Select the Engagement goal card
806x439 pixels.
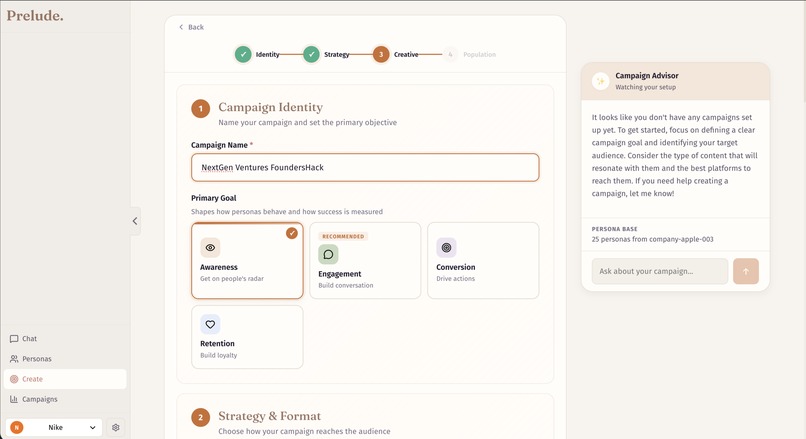pos(365,261)
